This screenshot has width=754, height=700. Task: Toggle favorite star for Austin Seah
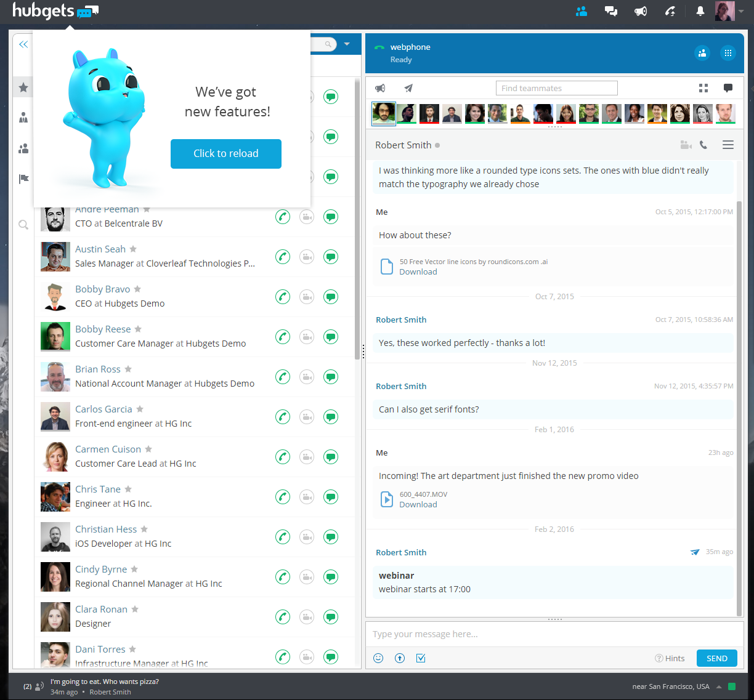coord(133,249)
